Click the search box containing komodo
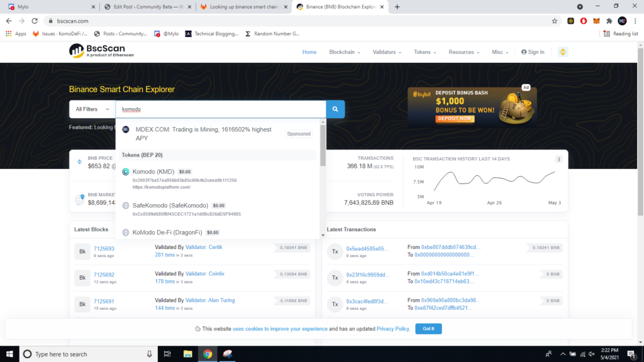This screenshot has height=362, width=644. pos(221,109)
